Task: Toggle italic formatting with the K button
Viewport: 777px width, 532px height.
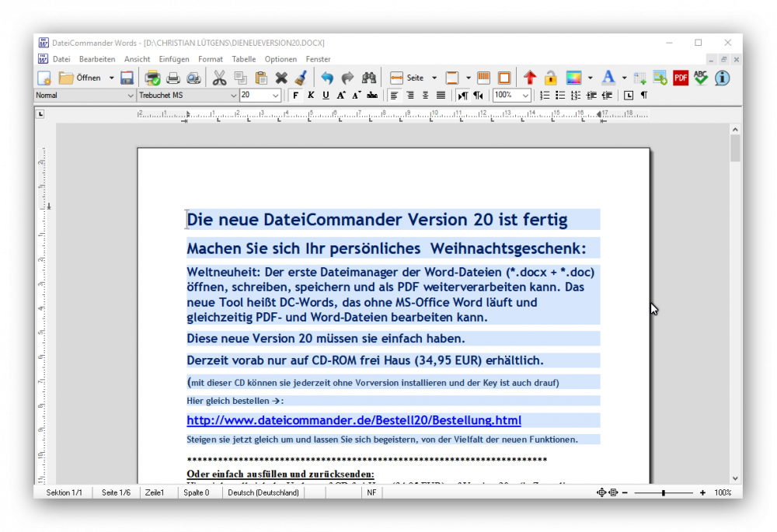Action: click(311, 96)
